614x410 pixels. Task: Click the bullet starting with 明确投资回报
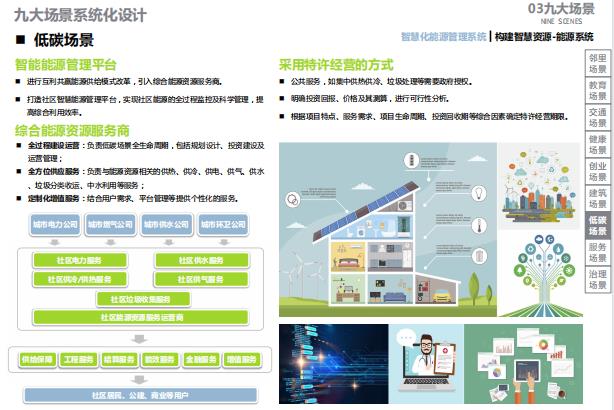(x=370, y=99)
